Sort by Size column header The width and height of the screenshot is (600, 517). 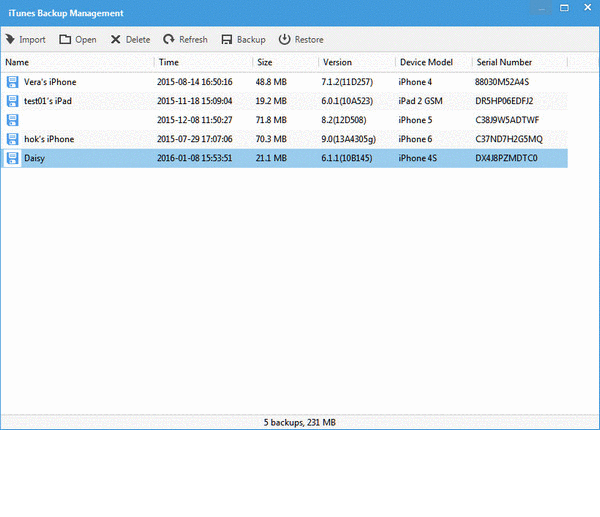pos(265,62)
